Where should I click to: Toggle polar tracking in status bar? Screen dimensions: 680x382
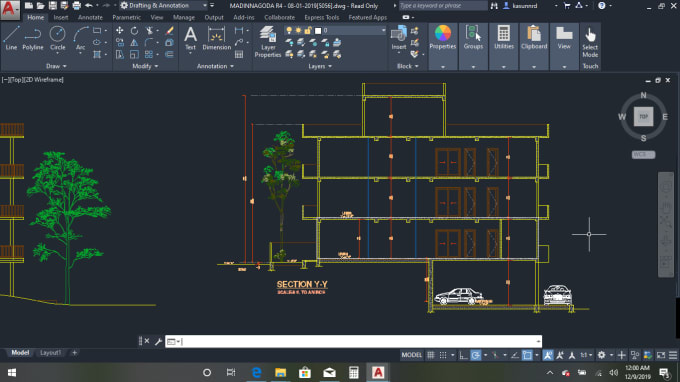pos(476,355)
